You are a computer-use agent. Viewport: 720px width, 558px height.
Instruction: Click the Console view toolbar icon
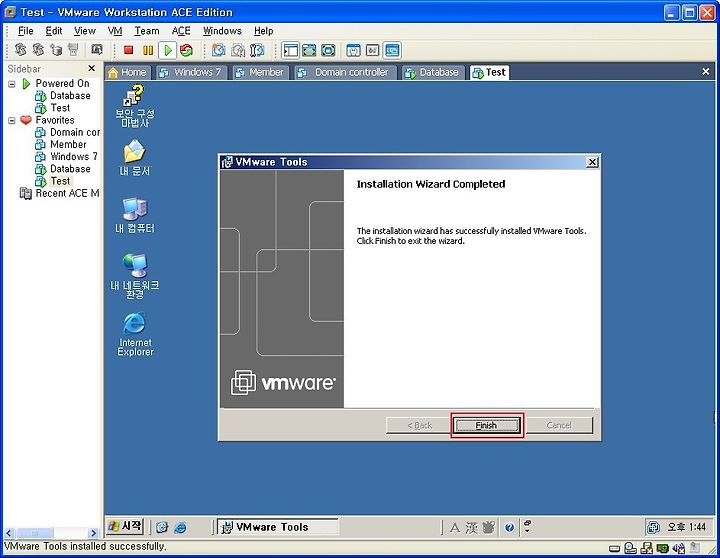coord(392,50)
